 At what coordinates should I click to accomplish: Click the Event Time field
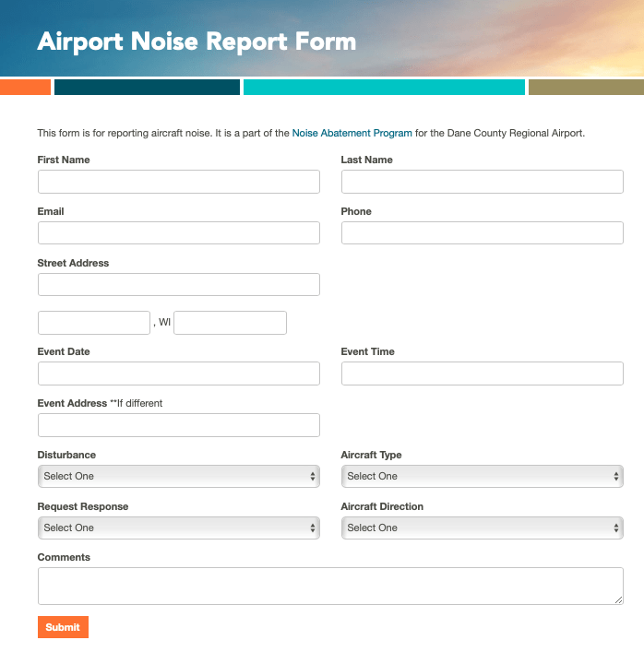(x=483, y=373)
